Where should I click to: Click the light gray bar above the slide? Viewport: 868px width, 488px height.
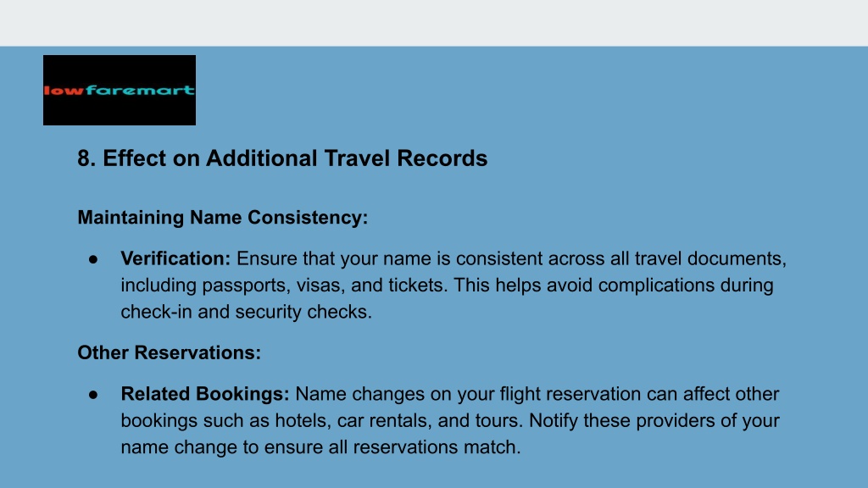[434, 23]
